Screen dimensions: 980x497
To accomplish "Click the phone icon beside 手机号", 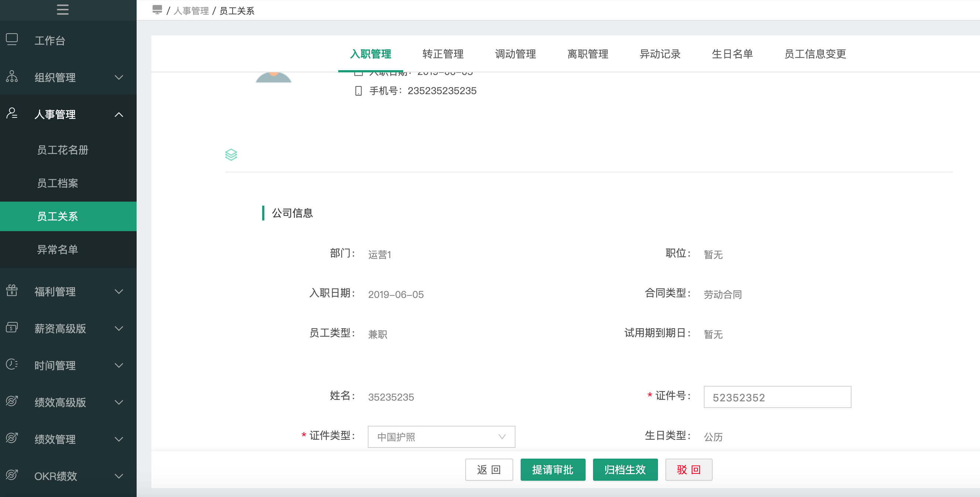I will pos(359,91).
